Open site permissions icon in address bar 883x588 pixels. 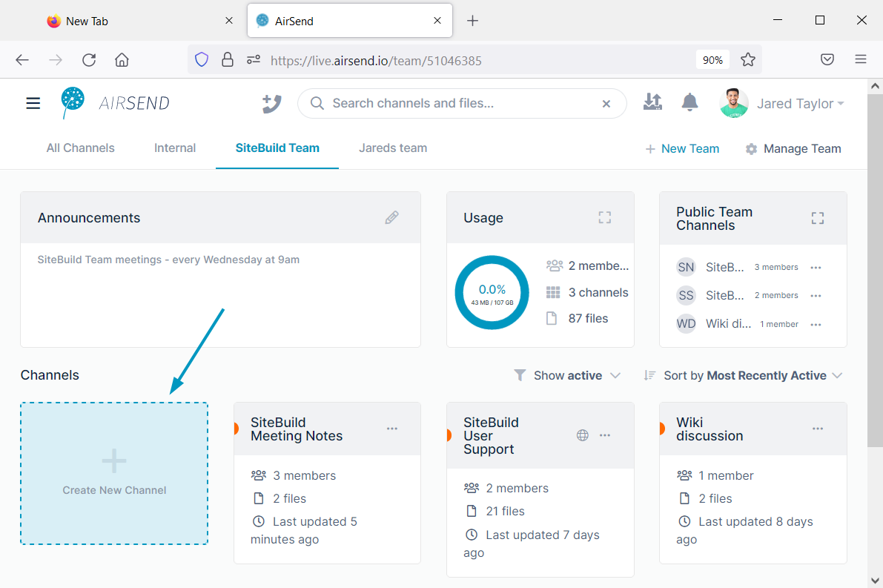(254, 60)
